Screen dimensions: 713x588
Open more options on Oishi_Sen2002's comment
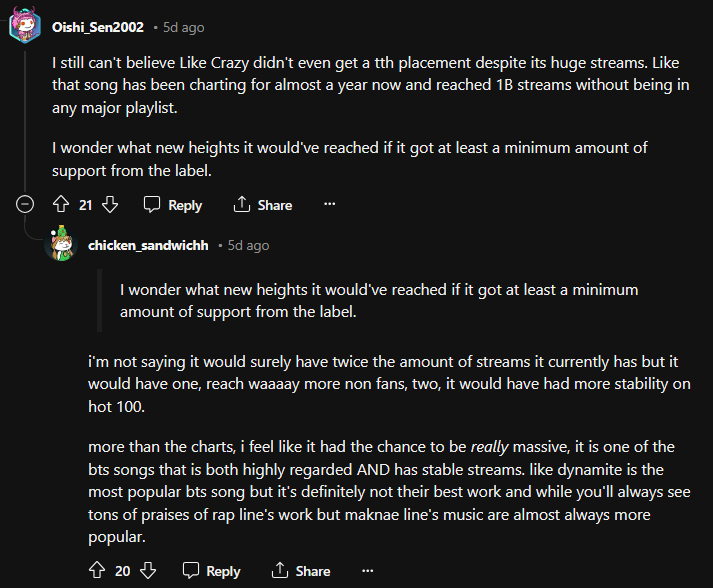329,205
